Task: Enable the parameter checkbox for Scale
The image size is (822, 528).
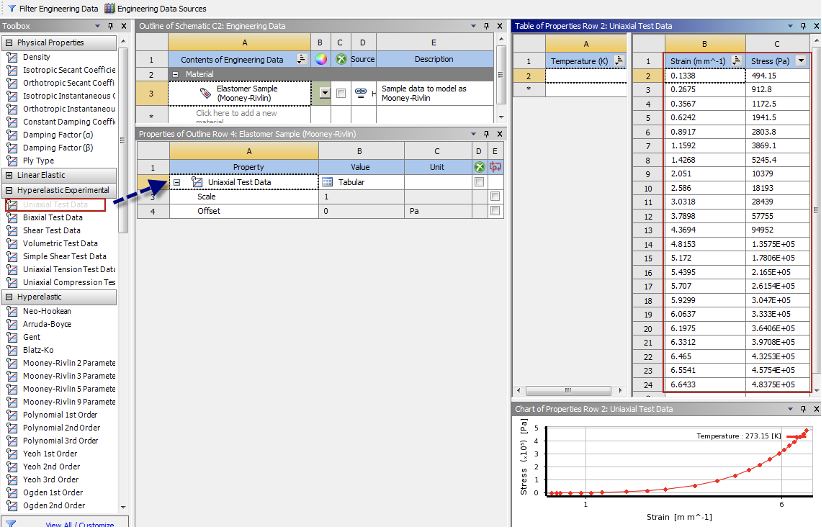Action: (x=495, y=197)
